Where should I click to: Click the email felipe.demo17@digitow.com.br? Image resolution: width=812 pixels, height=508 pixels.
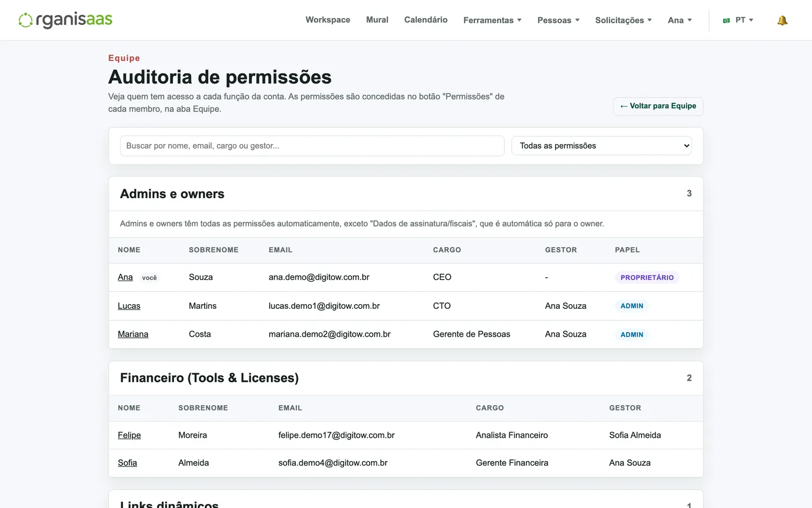[x=336, y=435]
